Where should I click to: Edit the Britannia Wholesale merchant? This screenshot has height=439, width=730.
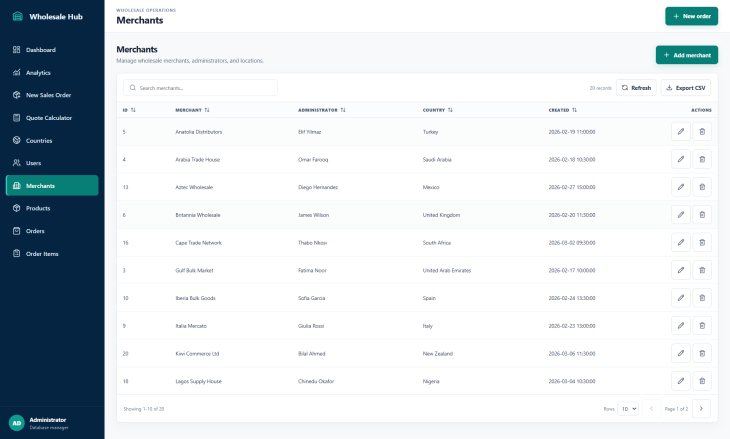coord(681,215)
